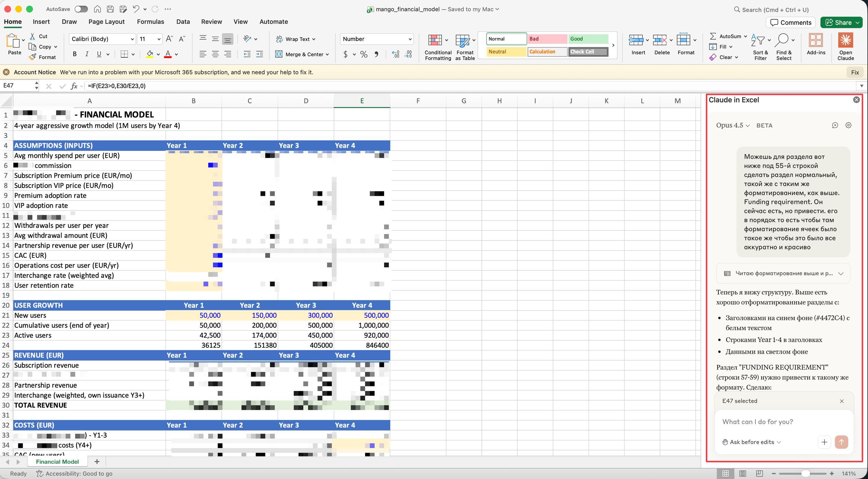Click the percent style icon

pos(364,54)
